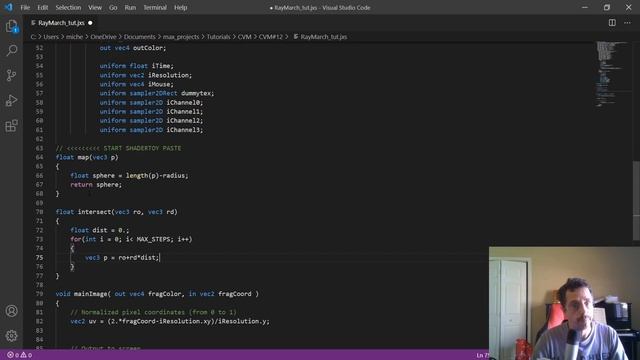Open the Search view in activity bar
The image size is (640, 360).
coord(11,51)
